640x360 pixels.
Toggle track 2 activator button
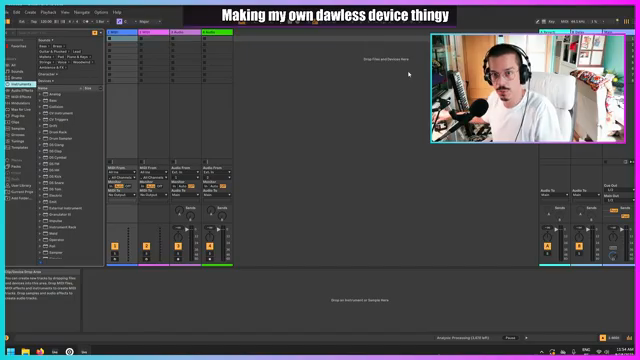click(x=147, y=246)
